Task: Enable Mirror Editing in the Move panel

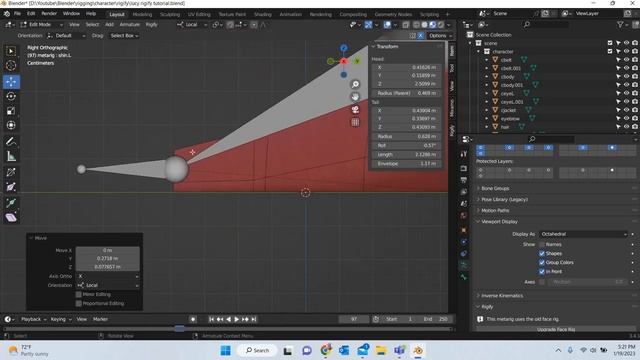Action: (x=79, y=294)
